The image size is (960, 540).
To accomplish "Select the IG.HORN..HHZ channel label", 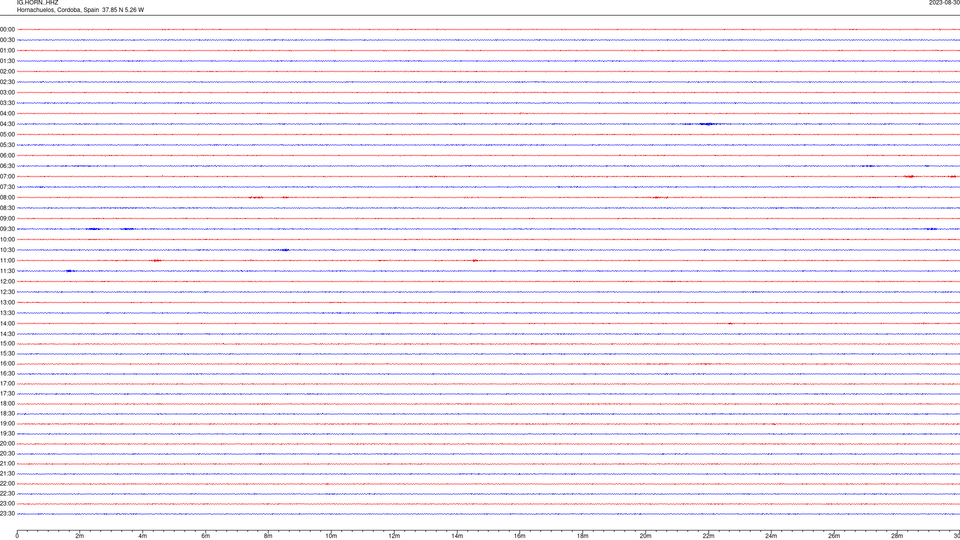I will (x=37, y=2).
